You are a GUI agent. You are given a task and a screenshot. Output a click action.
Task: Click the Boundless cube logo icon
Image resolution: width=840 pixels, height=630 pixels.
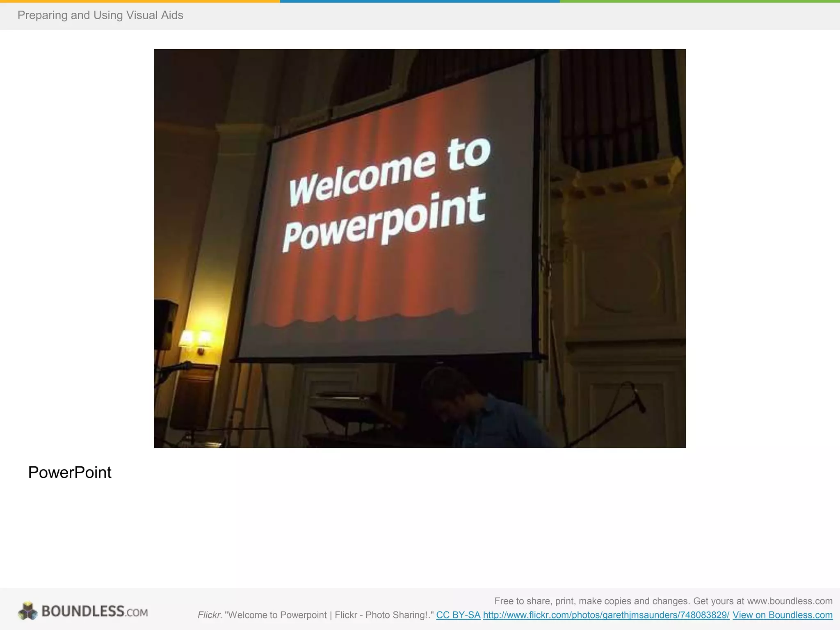coord(28,611)
